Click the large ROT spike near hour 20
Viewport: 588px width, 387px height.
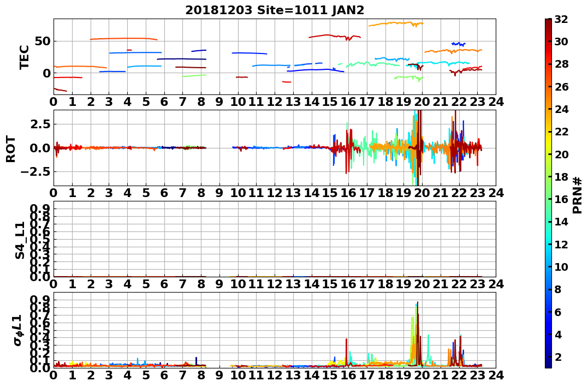pos(419,148)
